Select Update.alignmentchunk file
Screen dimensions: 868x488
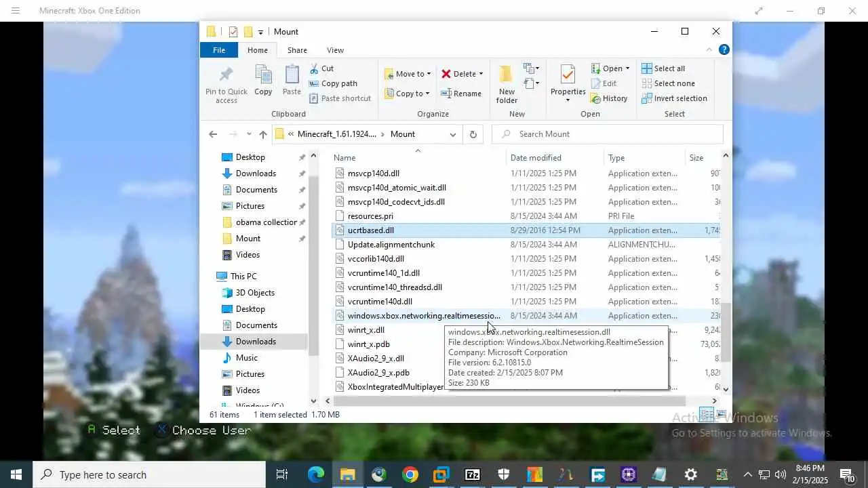pyautogui.click(x=391, y=245)
